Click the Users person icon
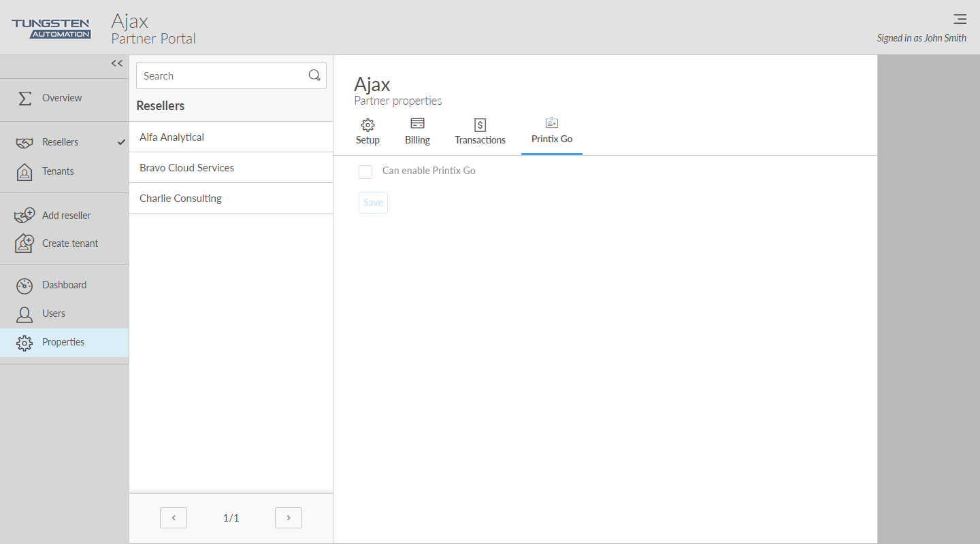 [24, 314]
